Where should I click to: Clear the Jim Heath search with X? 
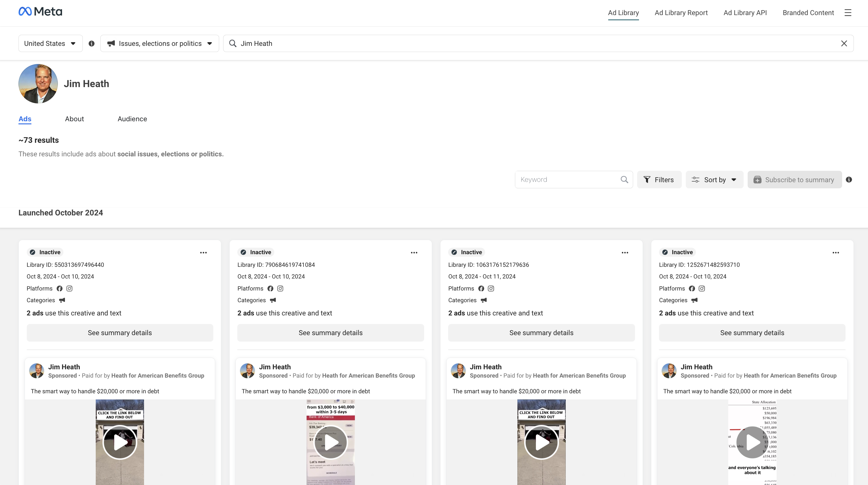click(x=844, y=43)
